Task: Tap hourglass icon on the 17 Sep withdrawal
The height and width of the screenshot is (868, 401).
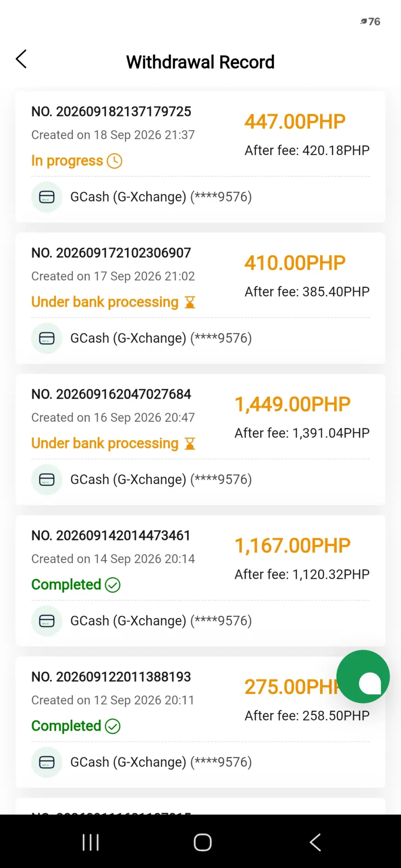Action: [x=190, y=302]
